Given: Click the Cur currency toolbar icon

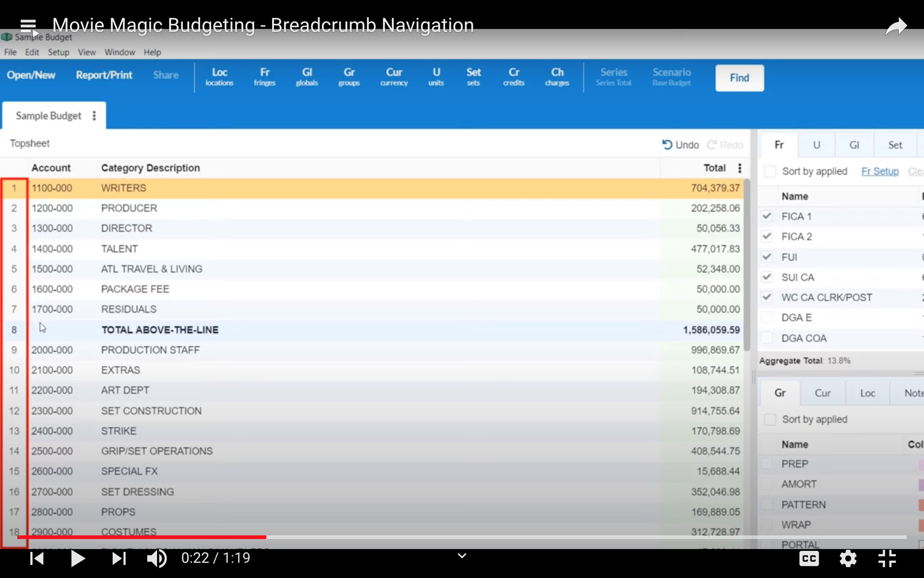Looking at the screenshot, I should [394, 77].
